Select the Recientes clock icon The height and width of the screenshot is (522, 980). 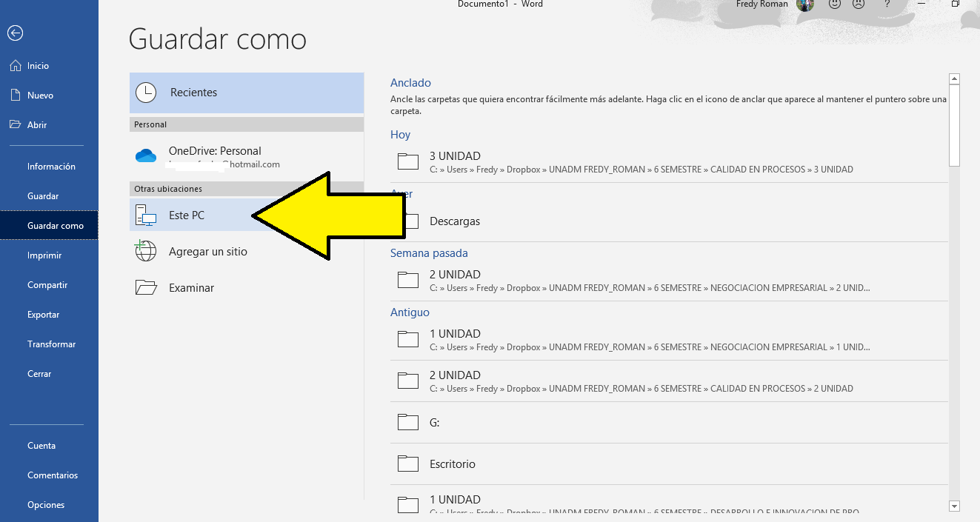(x=146, y=93)
